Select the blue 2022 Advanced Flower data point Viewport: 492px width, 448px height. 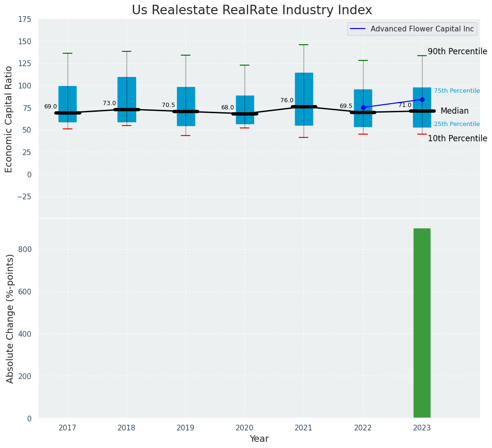[x=363, y=107]
